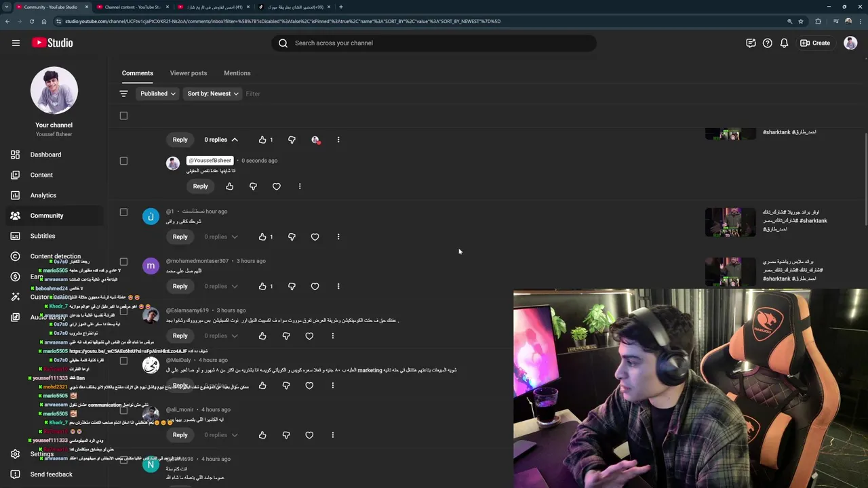Image resolution: width=868 pixels, height=488 pixels.
Task: Open the feedback icon left of Help
Action: tap(751, 43)
